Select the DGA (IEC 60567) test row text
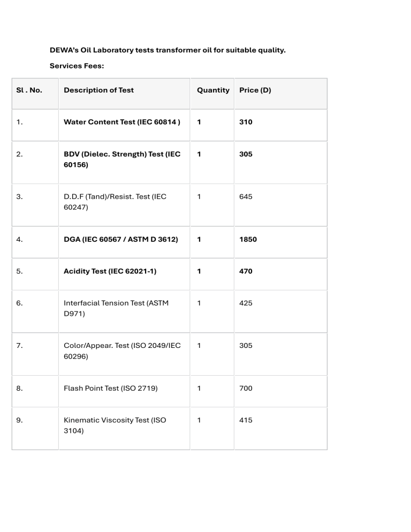Screen dimensions: 411x532 [x=121, y=240]
